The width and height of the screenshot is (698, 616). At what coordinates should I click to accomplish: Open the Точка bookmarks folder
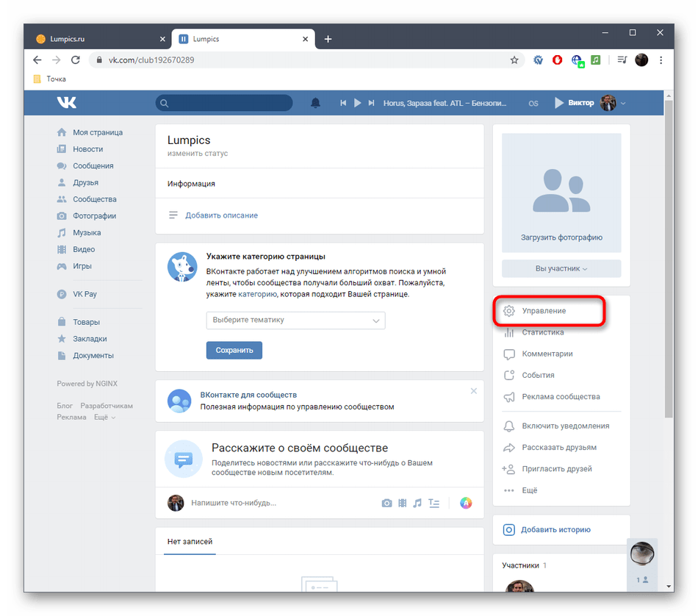tap(50, 79)
